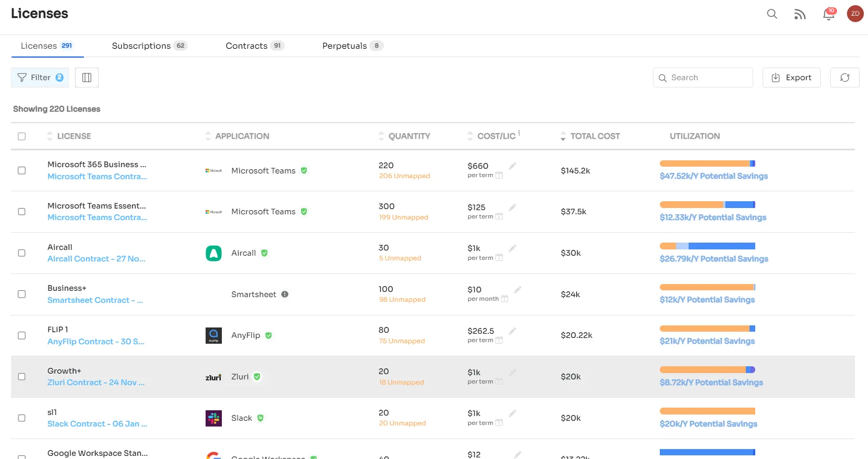Click 5 Unmapped under Aircall quantity
Screen dimensions: 868x459
400,258
